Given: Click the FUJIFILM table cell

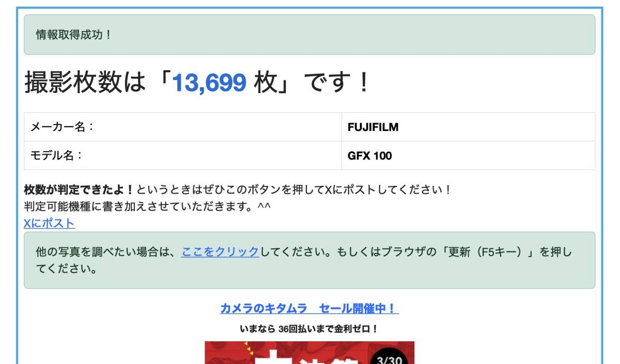Looking at the screenshot, I should (x=468, y=127).
